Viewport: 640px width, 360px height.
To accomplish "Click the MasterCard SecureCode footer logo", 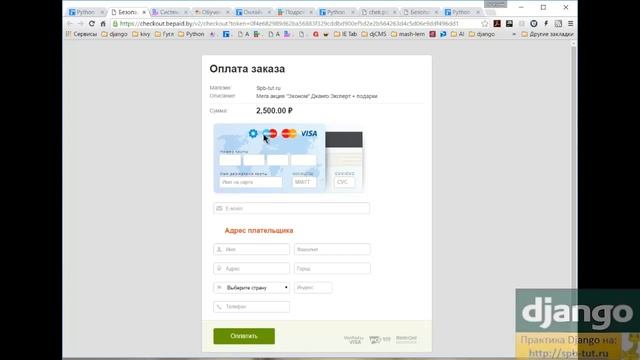I will 406,339.
